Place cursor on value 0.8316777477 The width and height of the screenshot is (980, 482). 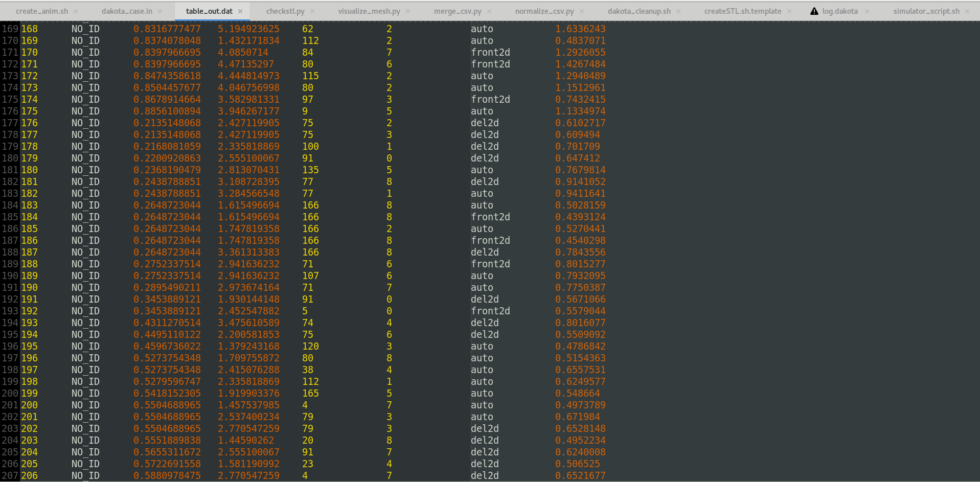167,29
